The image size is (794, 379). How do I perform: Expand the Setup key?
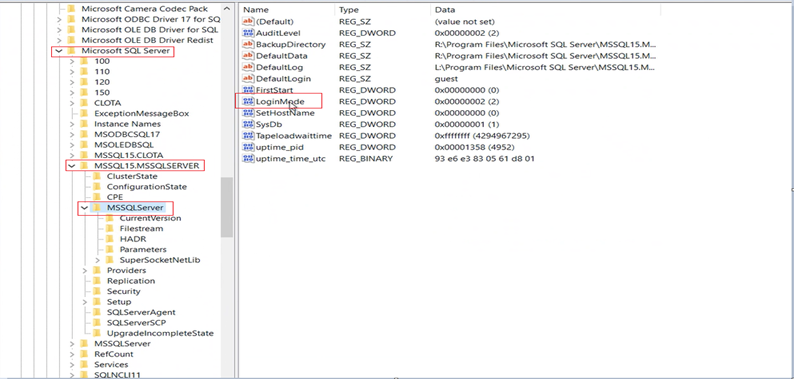[85, 302]
